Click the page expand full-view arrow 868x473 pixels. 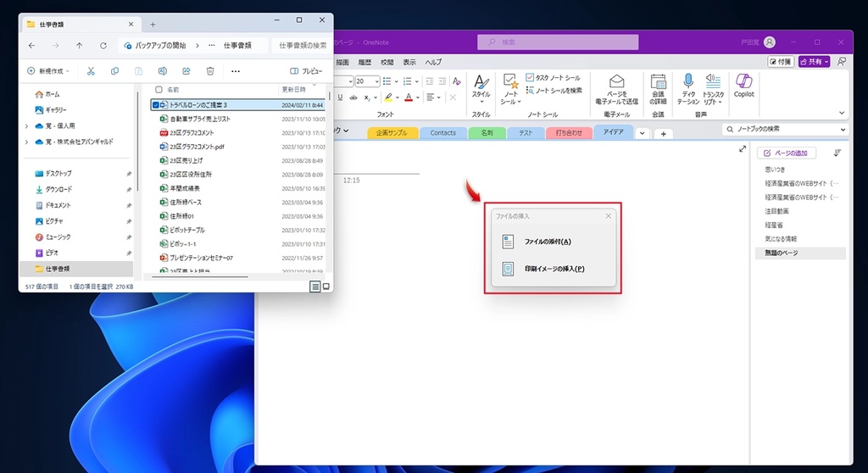pyautogui.click(x=743, y=149)
